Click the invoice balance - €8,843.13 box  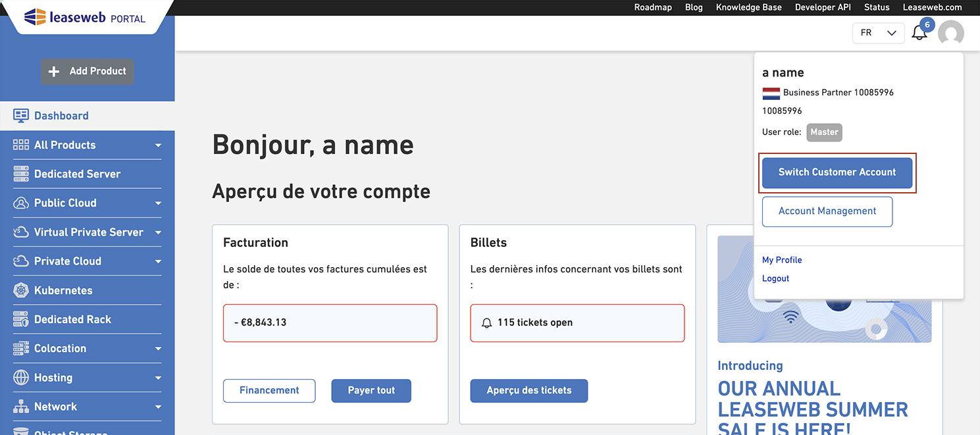click(330, 323)
